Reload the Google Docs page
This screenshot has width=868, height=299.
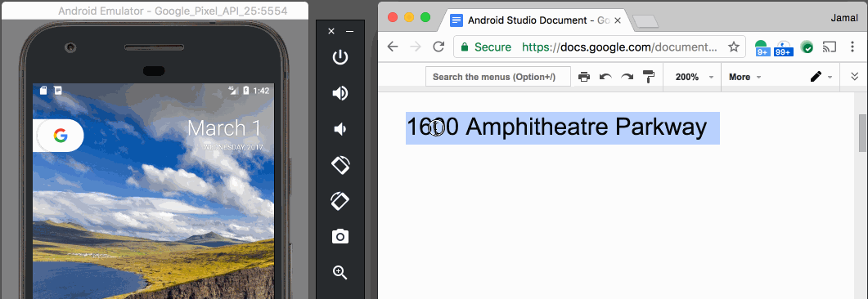click(438, 47)
